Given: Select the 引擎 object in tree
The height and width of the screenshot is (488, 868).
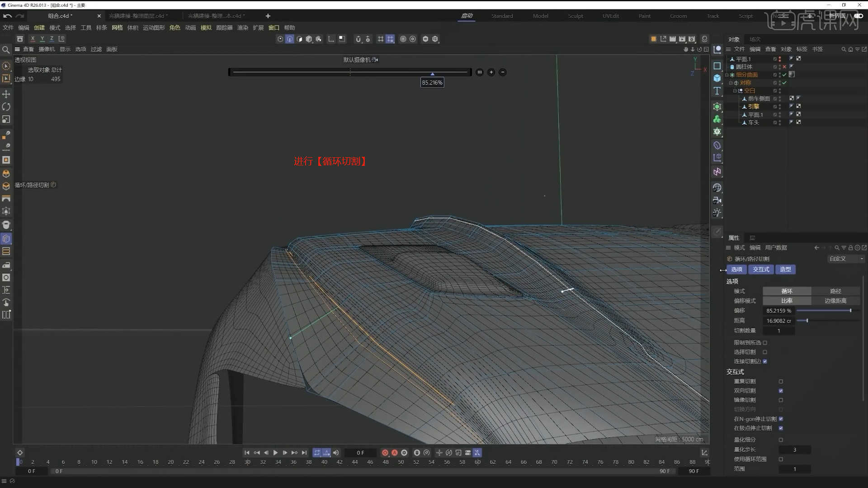Looking at the screenshot, I should (753, 107).
